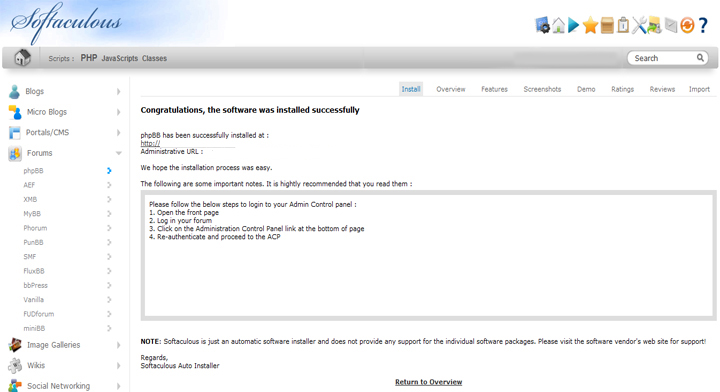
Task: Click the white house home icon in top toolbar
Action: (x=558, y=25)
